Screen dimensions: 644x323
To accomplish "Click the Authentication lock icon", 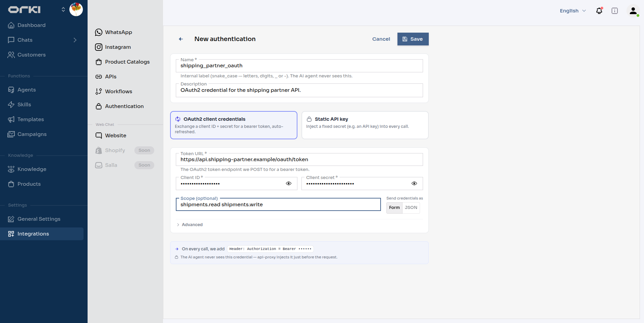I will pos(99,106).
